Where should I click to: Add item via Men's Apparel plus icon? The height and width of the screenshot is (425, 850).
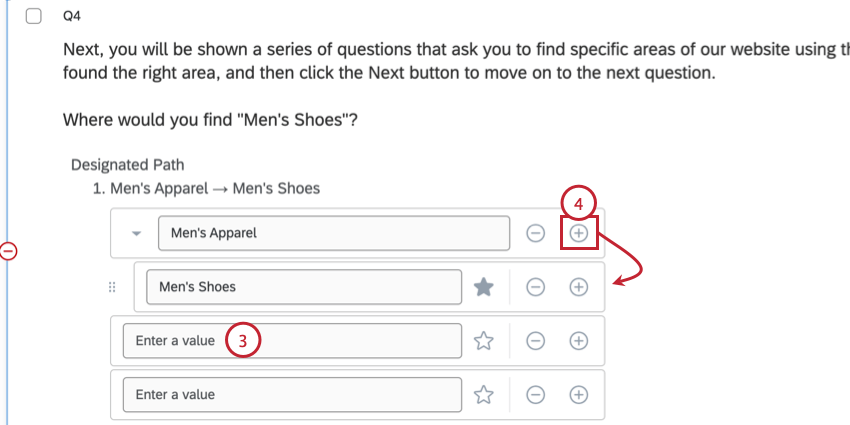pyautogui.click(x=579, y=233)
